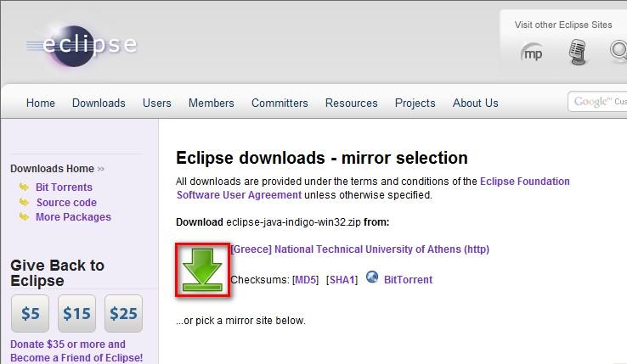The image size is (627, 364).
Task: Donate with the $15 button
Action: pos(76,314)
